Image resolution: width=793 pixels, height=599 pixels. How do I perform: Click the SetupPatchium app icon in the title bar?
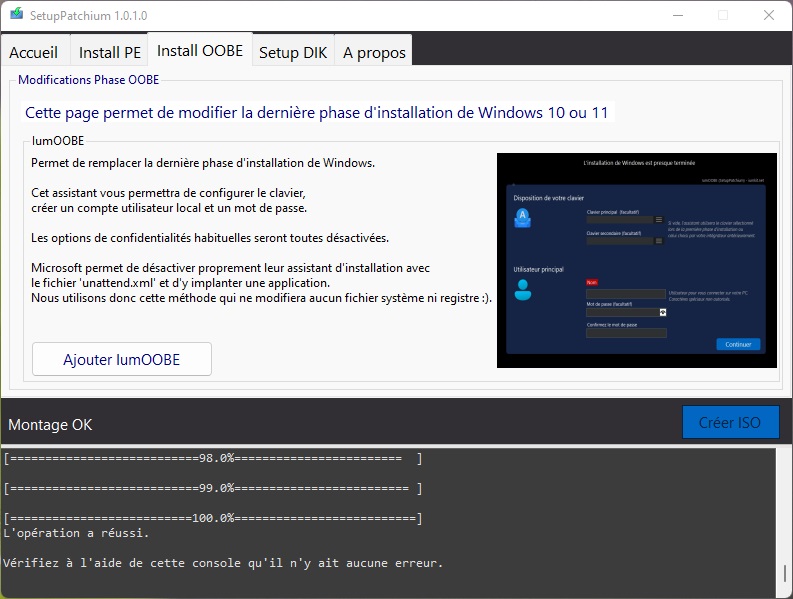coord(17,14)
